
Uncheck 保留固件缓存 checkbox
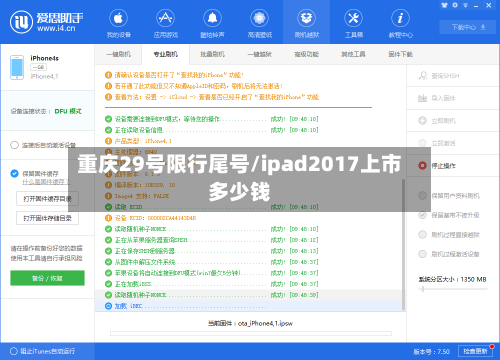[x=14, y=173]
